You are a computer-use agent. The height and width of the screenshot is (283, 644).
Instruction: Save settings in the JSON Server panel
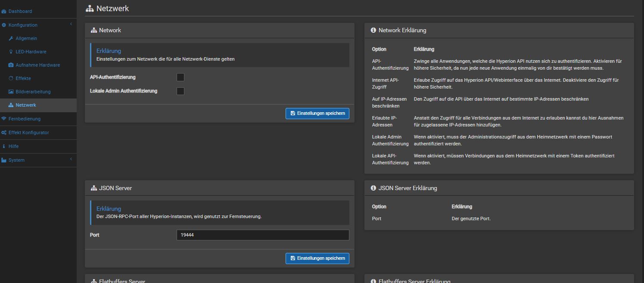point(317,258)
